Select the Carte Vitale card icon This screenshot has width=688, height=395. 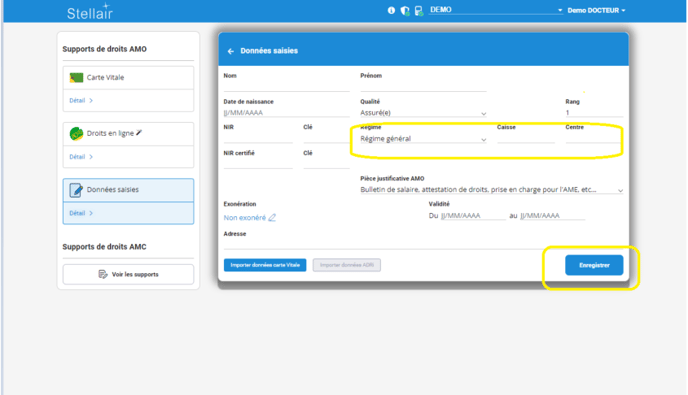[x=76, y=78]
